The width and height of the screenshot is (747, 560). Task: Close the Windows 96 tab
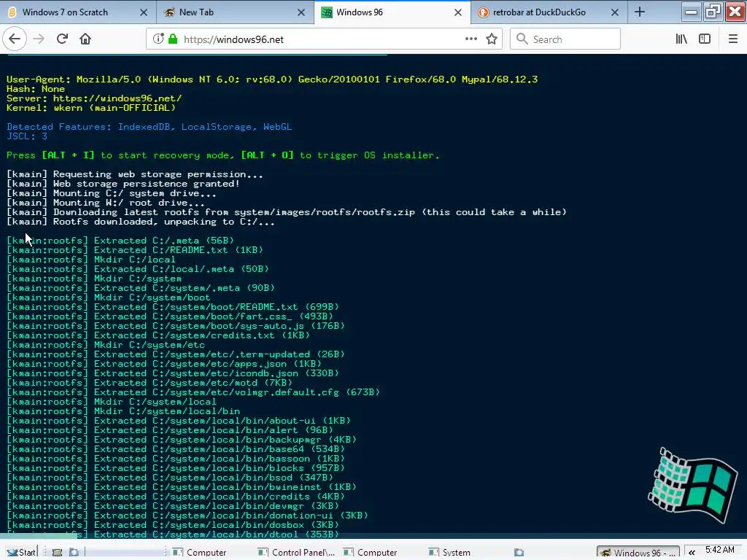(x=458, y=12)
